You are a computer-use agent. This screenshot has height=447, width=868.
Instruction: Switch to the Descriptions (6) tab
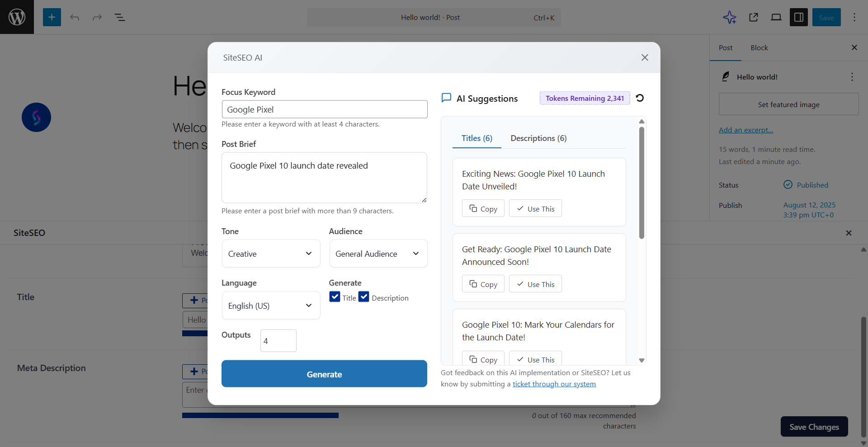538,138
